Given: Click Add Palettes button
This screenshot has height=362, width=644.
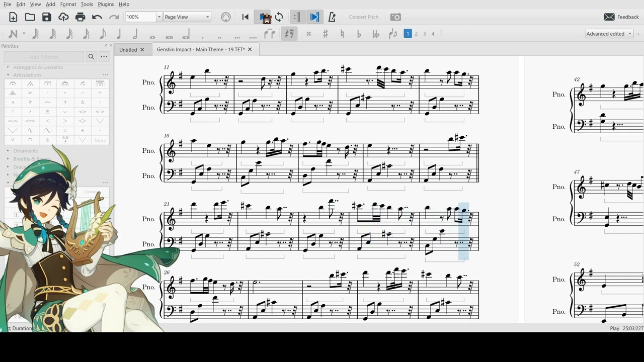Looking at the screenshot, I should point(44,57).
